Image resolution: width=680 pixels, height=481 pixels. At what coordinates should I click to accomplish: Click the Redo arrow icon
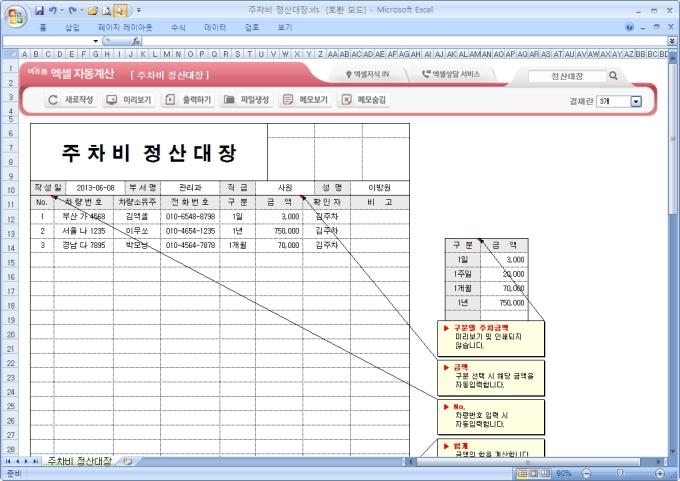point(72,10)
